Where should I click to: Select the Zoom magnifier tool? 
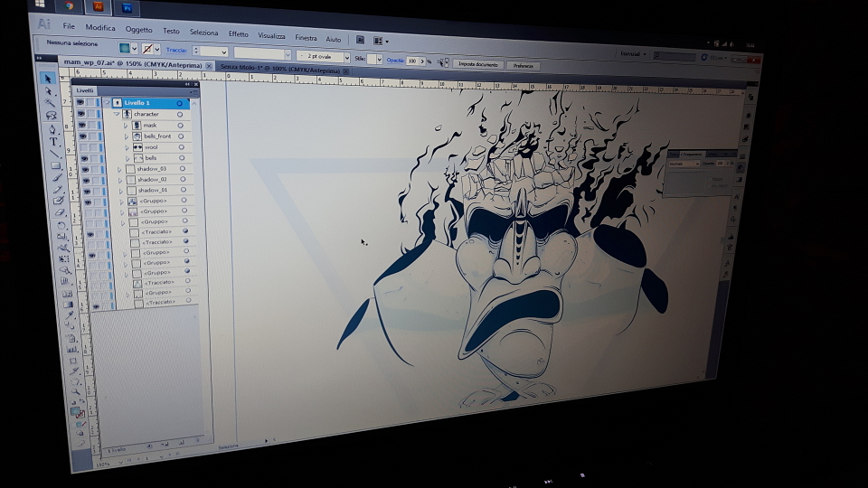tap(76, 391)
